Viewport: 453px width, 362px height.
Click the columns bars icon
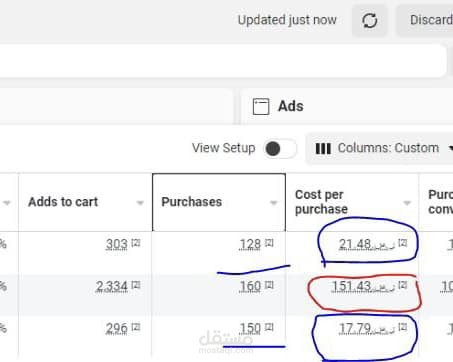(x=323, y=149)
